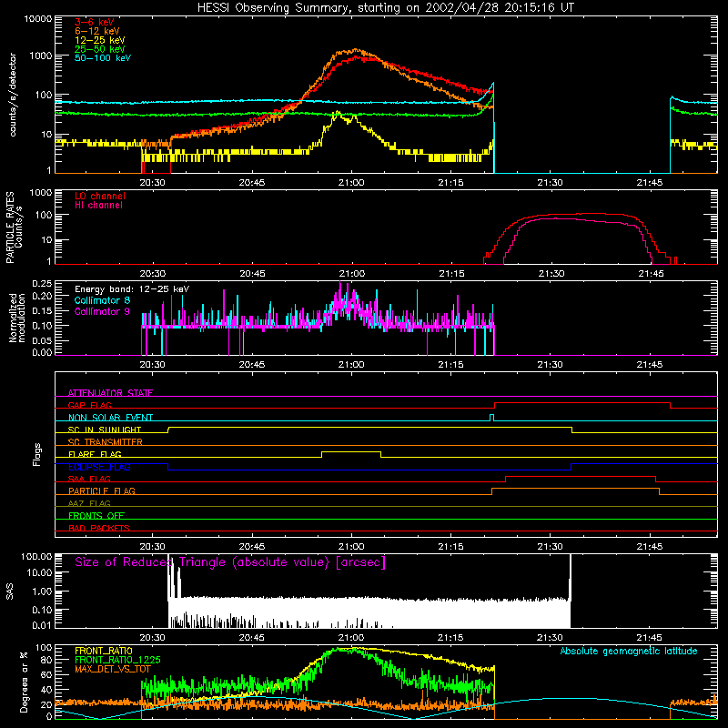Select the green FRONT_RATIO_1225 legend label
The width and height of the screenshot is (728, 728).
click(117, 660)
